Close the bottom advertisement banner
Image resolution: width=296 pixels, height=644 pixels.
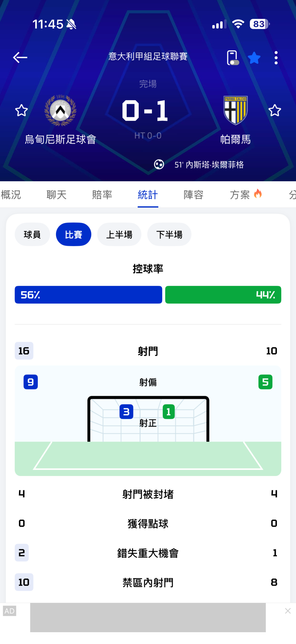[288, 611]
